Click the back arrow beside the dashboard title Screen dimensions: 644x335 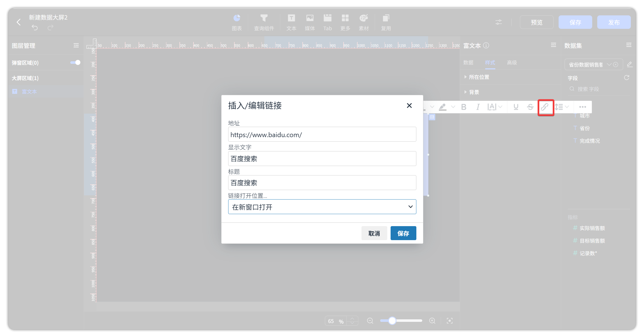tap(19, 22)
